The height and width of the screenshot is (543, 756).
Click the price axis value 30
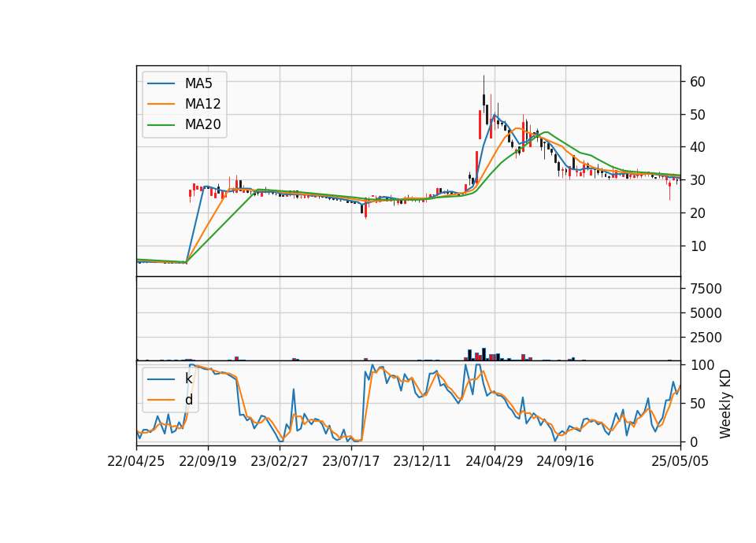click(698, 180)
